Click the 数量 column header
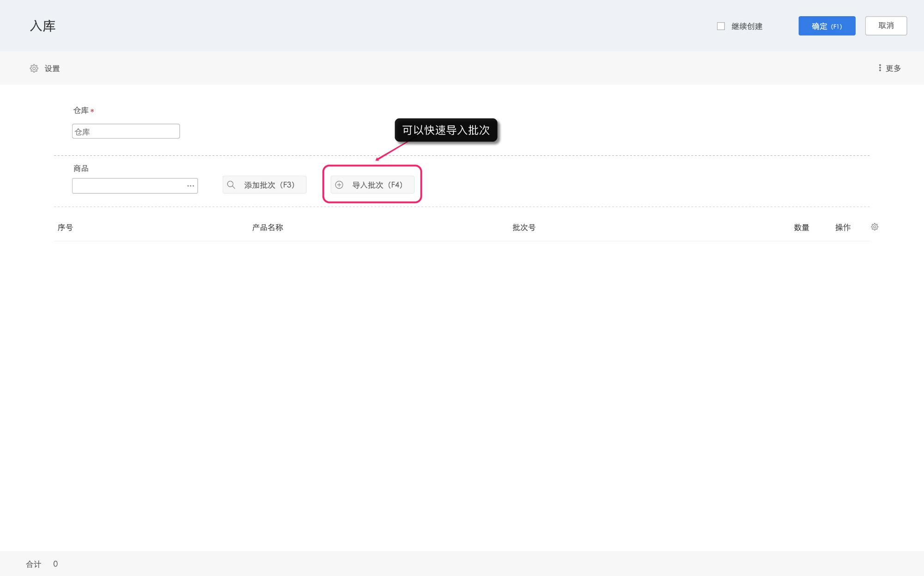Image resolution: width=924 pixels, height=576 pixels. (801, 227)
